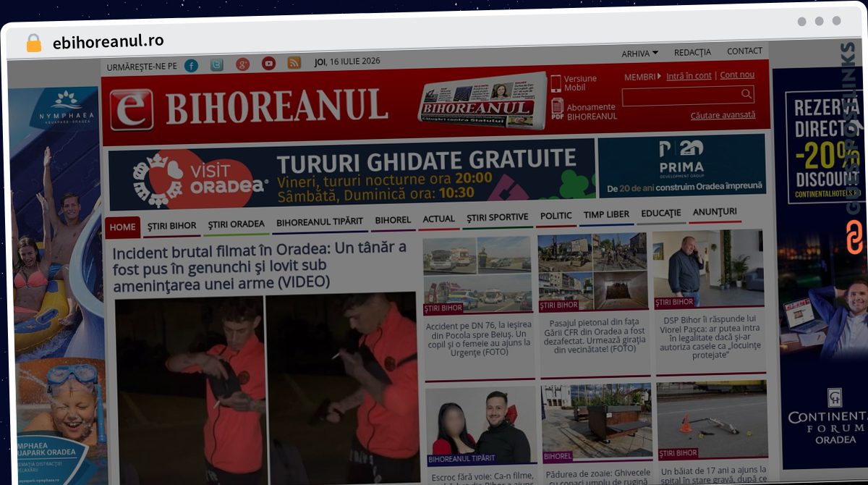
Task: Open the 'Incident brutal filmat în Oradea' headline
Action: click(259, 265)
